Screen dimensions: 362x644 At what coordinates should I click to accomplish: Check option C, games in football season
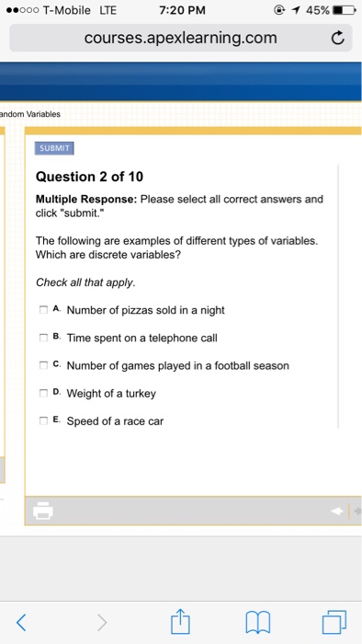pyautogui.click(x=43, y=365)
